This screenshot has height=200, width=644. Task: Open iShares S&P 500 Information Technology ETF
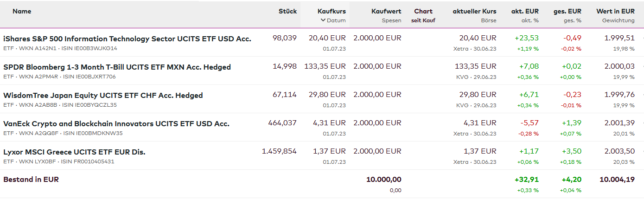[127, 39]
